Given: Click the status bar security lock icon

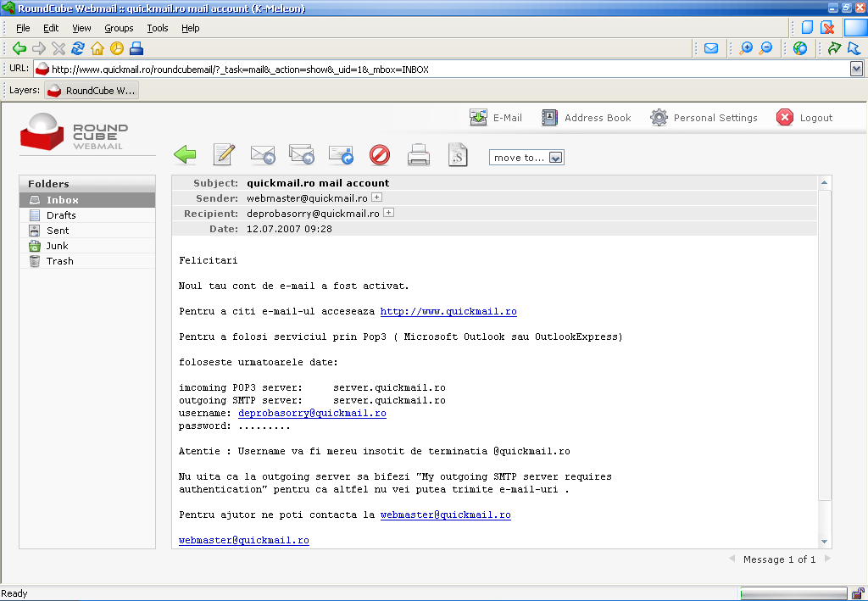Looking at the screenshot, I should point(858,593).
